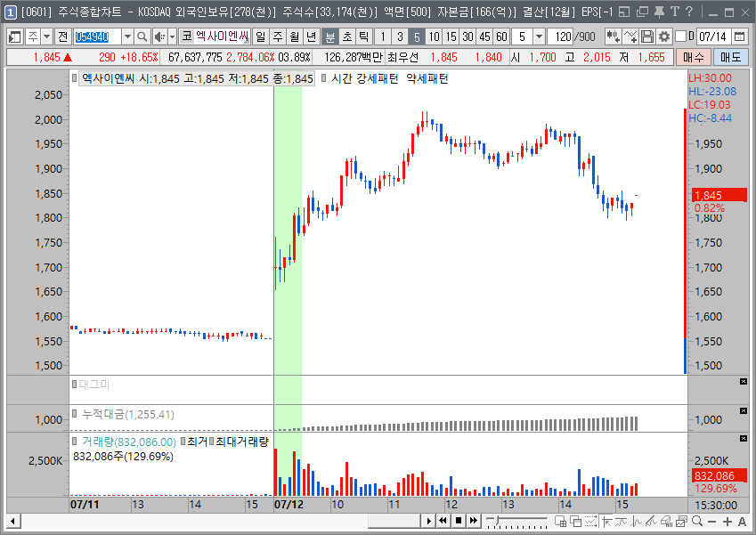Expand the minute interval value dropdown

[539, 36]
